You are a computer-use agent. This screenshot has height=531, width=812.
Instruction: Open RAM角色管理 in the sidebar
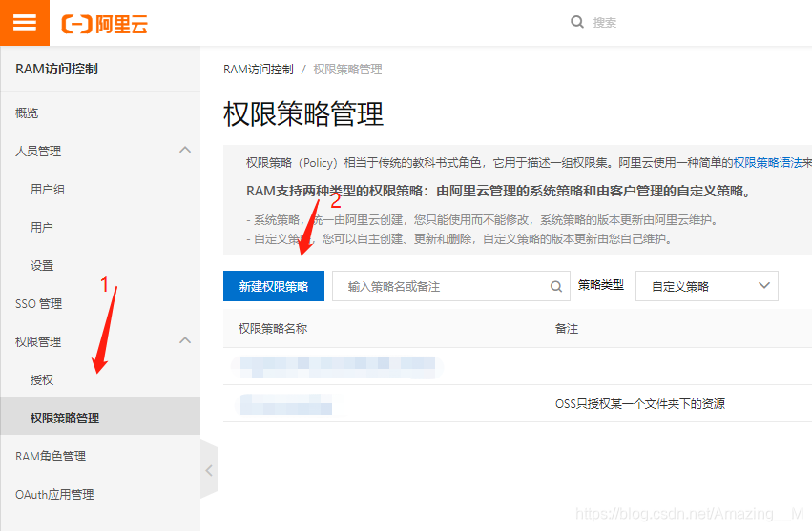51,456
